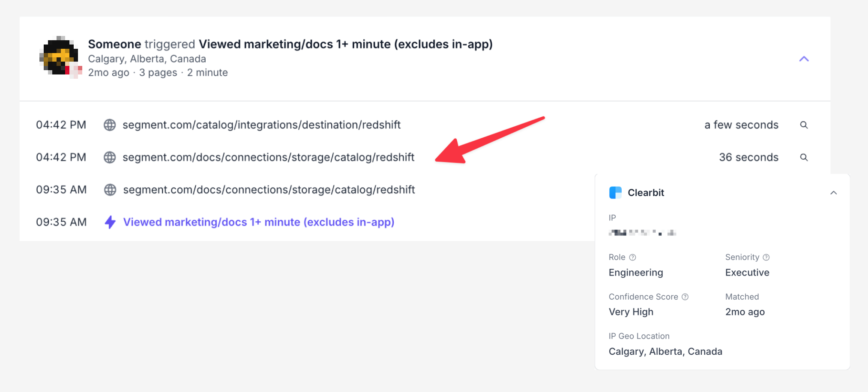
Task: Show the Role help tooltip icon
Action: (632, 257)
